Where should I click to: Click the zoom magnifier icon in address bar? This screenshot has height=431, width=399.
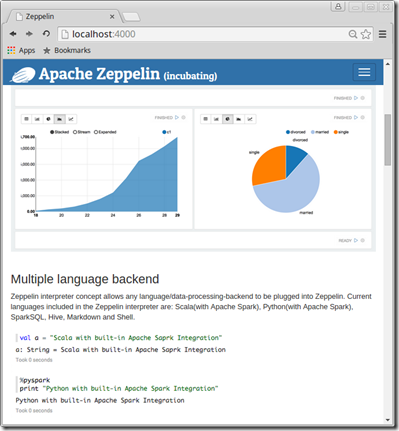(x=353, y=34)
